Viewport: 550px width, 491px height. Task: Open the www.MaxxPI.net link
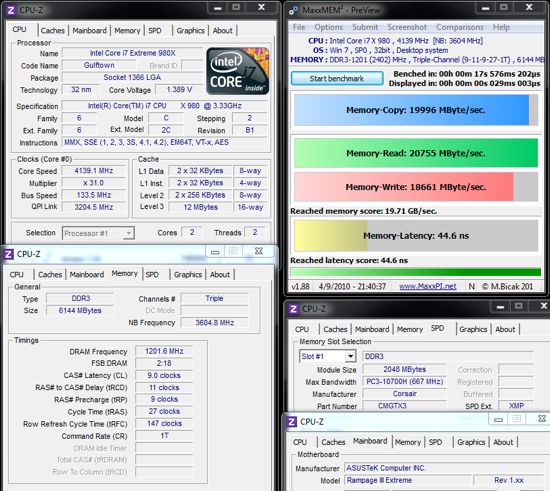click(x=428, y=287)
